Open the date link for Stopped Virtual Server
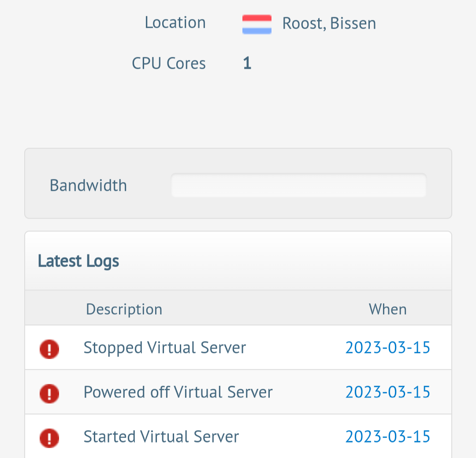Viewport: 476px width, 458px height. coord(387,348)
